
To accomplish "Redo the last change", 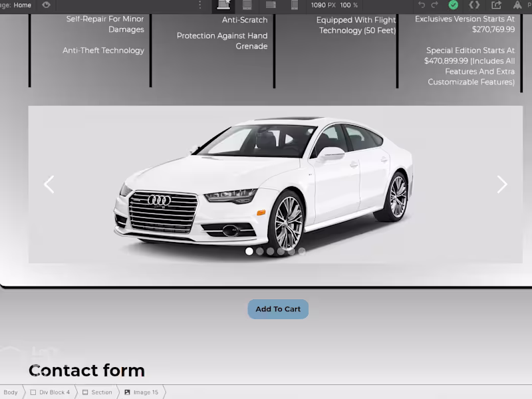I will pyautogui.click(x=435, y=5).
